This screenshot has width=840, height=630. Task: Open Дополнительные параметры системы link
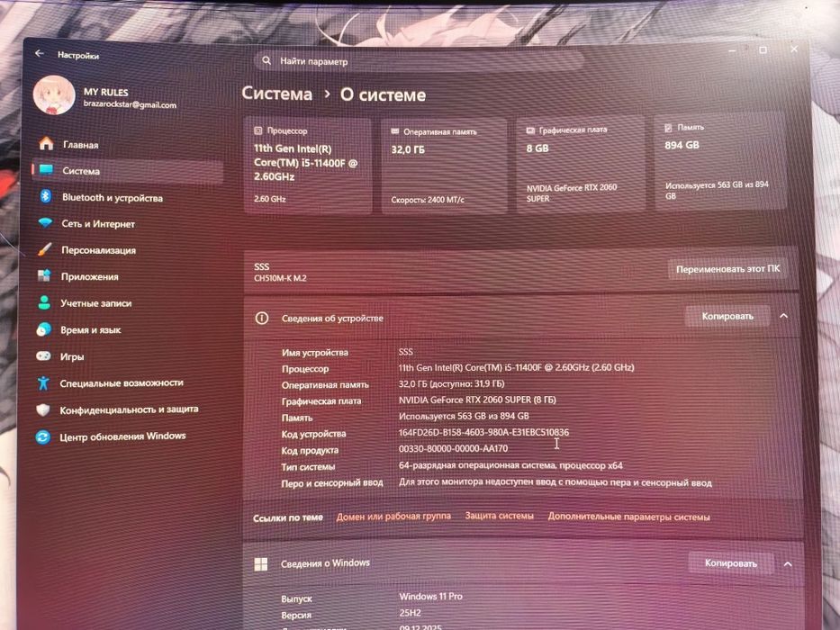628,517
